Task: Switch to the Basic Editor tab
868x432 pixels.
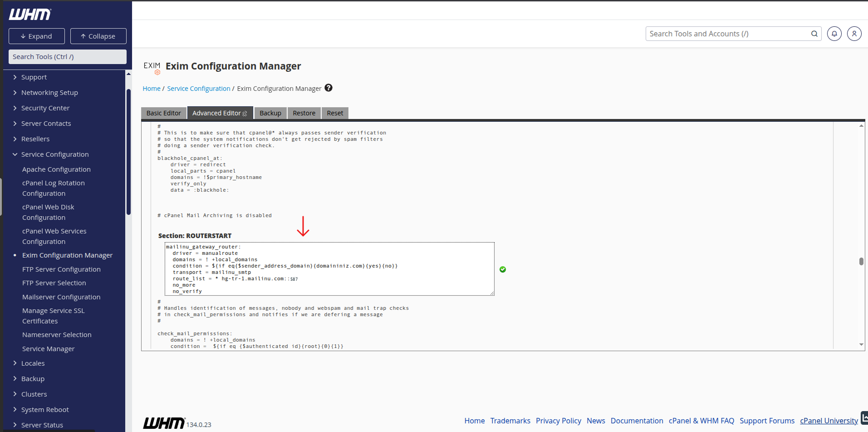Action: pyautogui.click(x=163, y=113)
